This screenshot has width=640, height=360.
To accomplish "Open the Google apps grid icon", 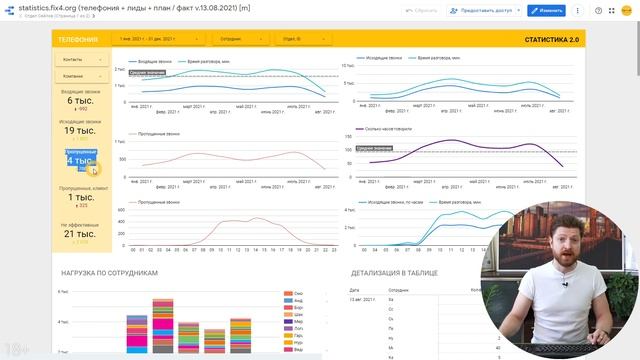I will pos(611,11).
